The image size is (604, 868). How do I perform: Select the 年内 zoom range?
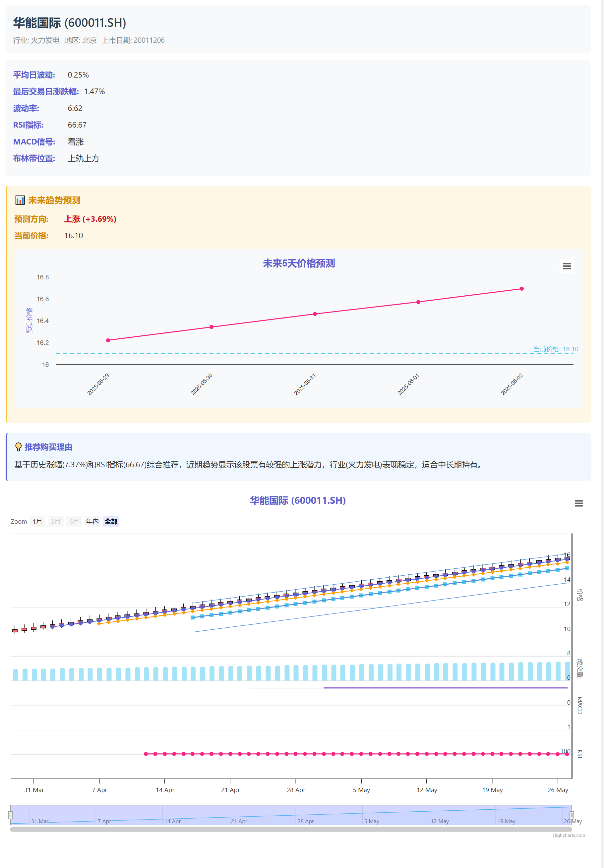pyautogui.click(x=92, y=521)
